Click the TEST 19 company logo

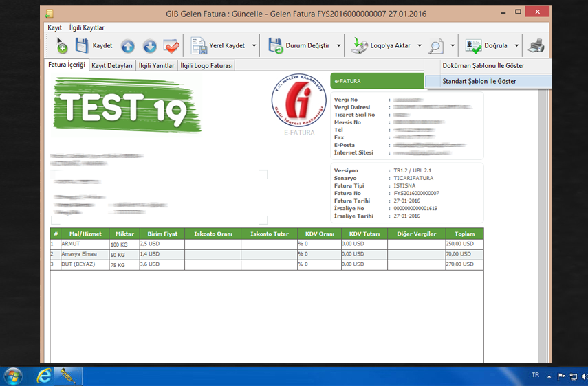[x=127, y=106]
